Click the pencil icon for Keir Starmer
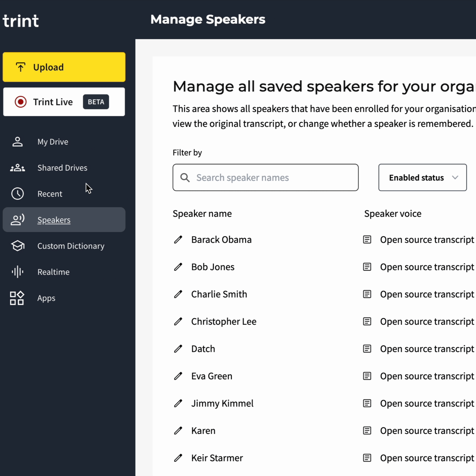Image resolution: width=476 pixels, height=476 pixels. click(x=178, y=458)
